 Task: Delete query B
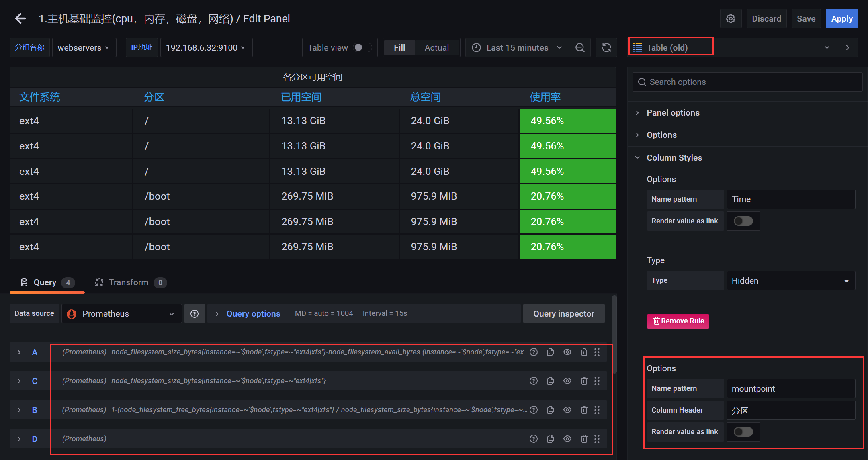tap(584, 410)
